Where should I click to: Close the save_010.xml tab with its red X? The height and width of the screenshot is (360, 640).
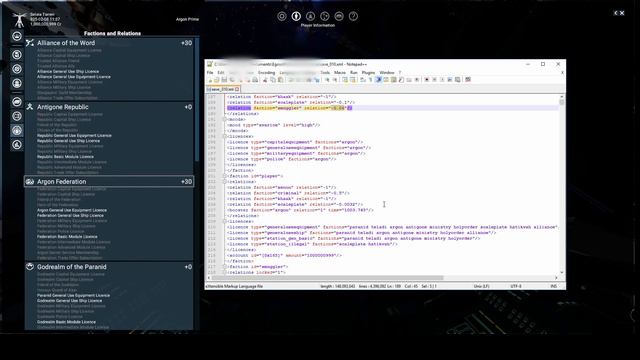pyautogui.click(x=237, y=89)
